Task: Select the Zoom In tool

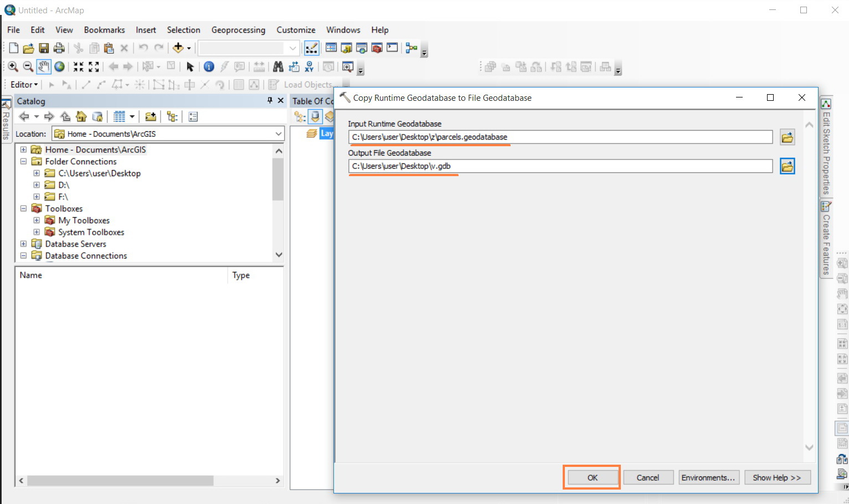Action: pos(13,67)
